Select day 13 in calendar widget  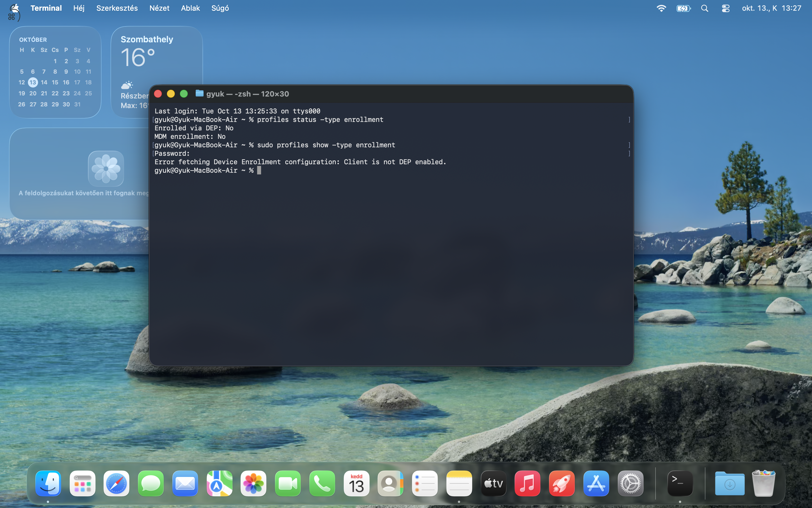[32, 82]
